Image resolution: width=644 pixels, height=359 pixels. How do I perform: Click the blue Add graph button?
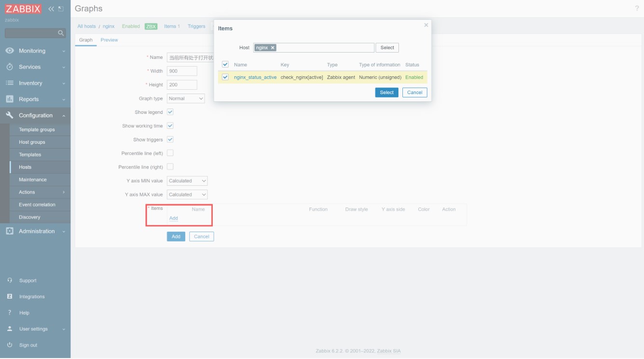point(176,236)
